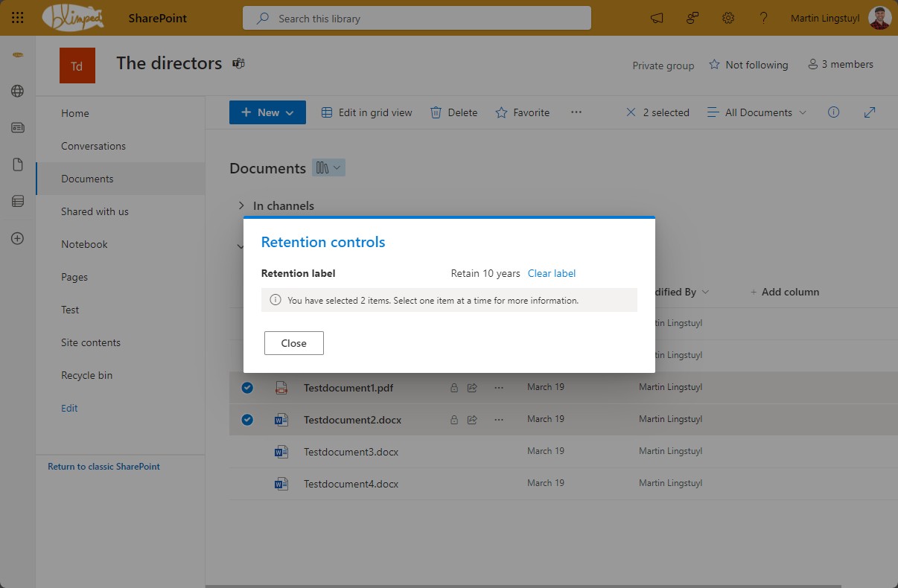
Task: Open Notebook in site navigation
Action: click(84, 244)
